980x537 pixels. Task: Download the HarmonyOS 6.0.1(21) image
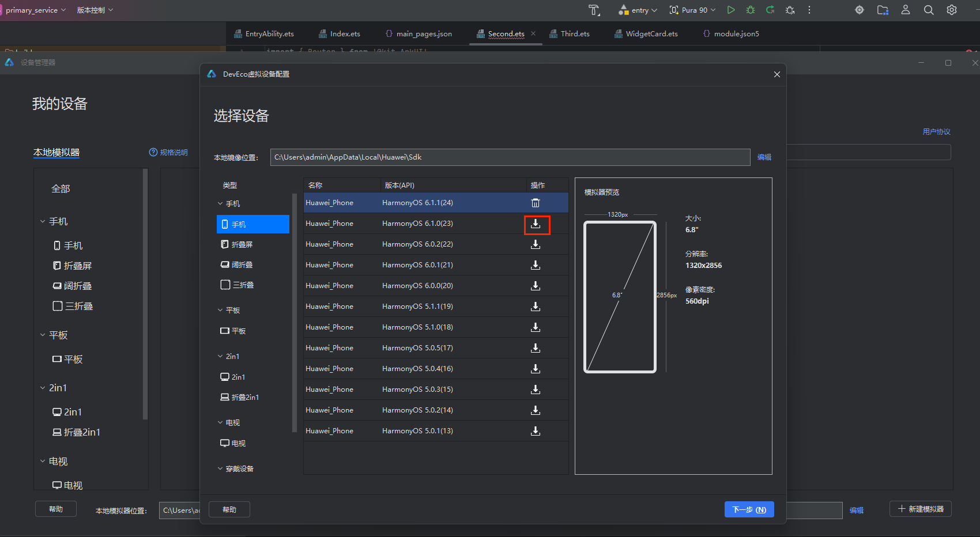[536, 265]
